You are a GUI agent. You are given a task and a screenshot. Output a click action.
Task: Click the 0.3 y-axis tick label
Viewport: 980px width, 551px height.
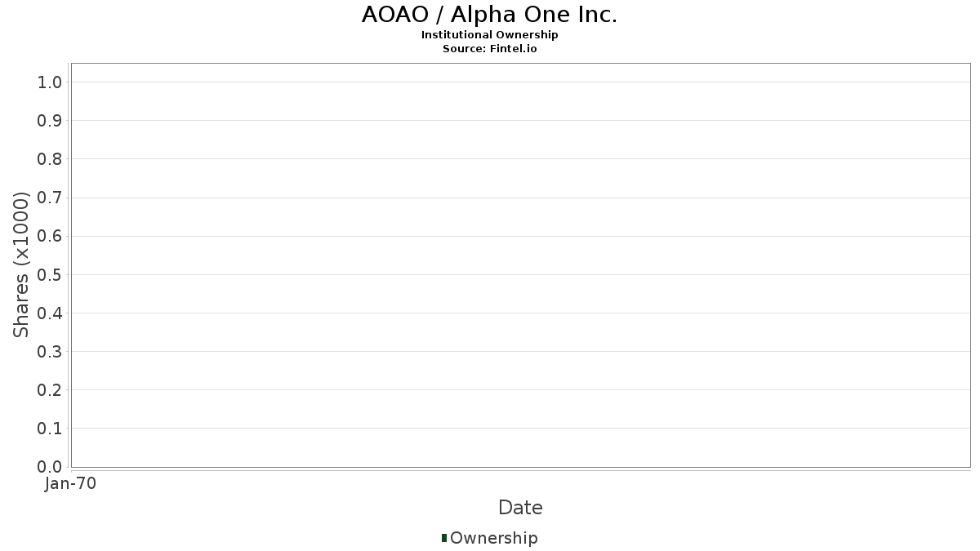point(50,352)
